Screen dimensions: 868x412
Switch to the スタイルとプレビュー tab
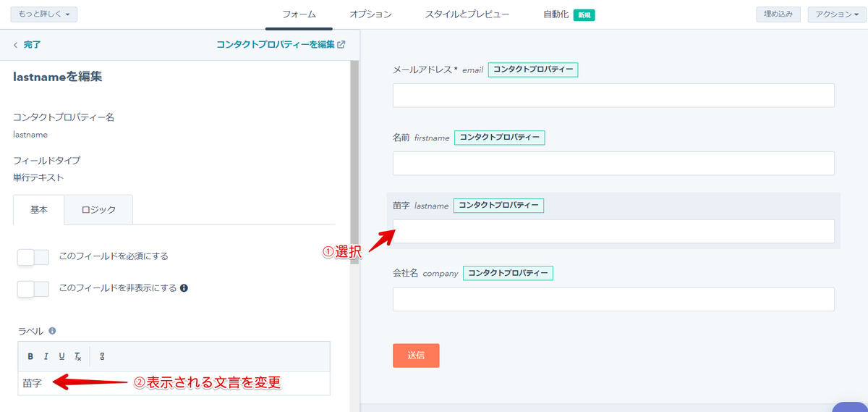(x=467, y=14)
